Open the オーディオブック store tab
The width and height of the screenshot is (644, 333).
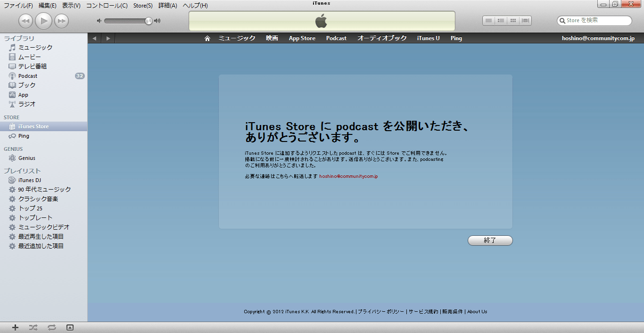pyautogui.click(x=382, y=38)
